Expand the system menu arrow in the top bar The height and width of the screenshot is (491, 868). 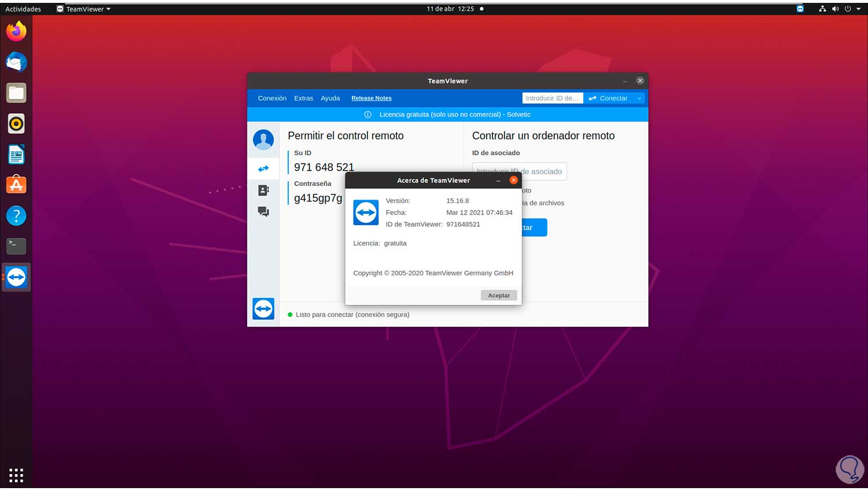coord(859,9)
